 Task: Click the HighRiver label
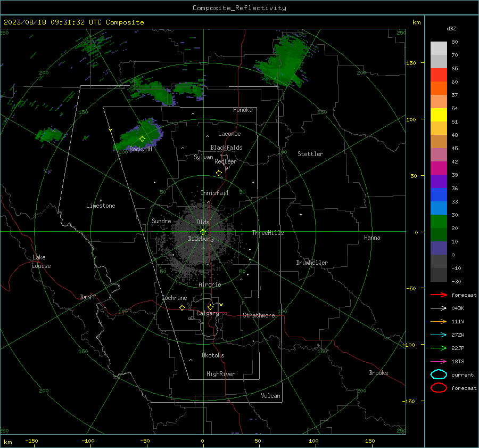point(221,374)
